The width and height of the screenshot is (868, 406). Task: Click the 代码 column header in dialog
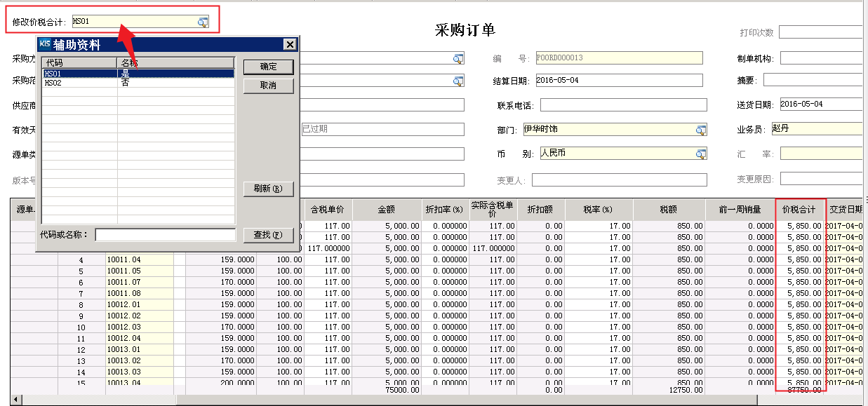[79, 63]
